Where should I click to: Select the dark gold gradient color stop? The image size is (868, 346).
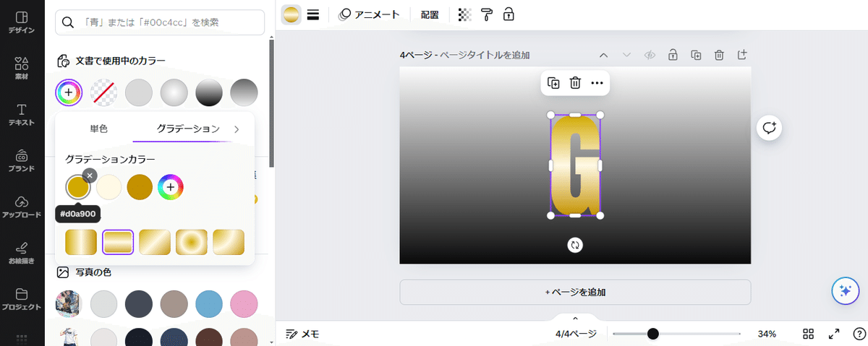140,188
